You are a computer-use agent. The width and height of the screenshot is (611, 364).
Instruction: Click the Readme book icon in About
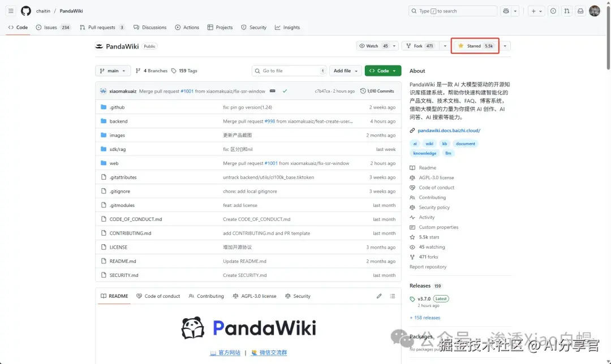point(412,168)
